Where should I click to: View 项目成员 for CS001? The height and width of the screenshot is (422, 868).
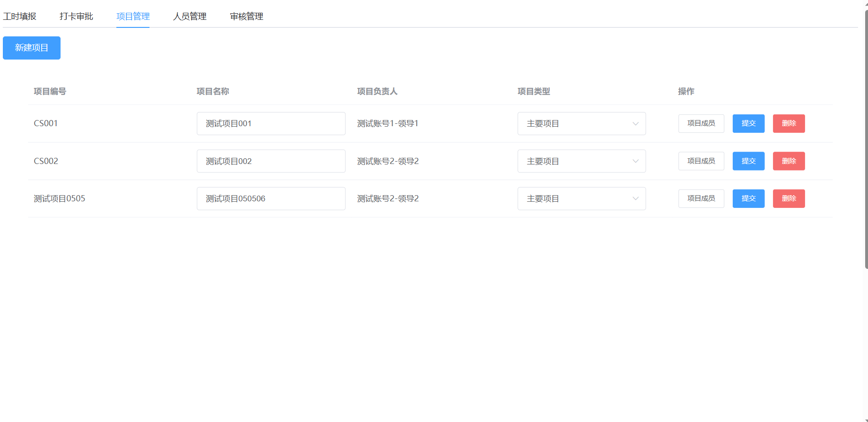(701, 123)
